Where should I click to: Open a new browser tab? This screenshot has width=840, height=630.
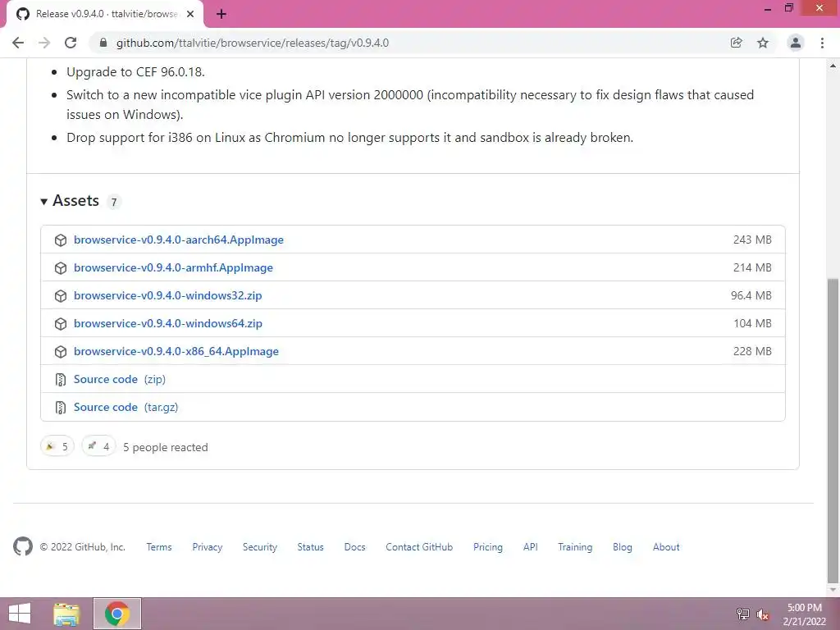tap(221, 14)
